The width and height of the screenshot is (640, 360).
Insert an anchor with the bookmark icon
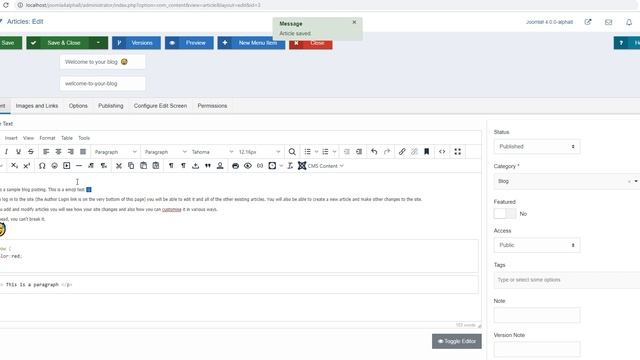[x=427, y=152]
